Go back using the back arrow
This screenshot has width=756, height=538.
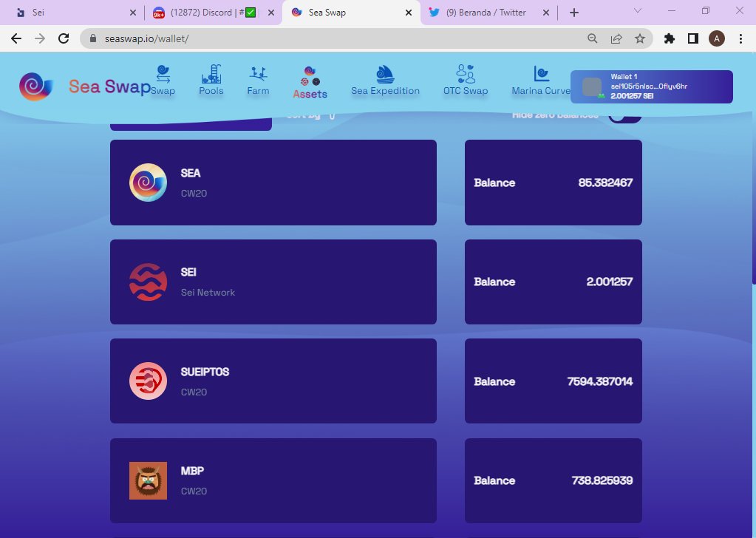tap(16, 38)
